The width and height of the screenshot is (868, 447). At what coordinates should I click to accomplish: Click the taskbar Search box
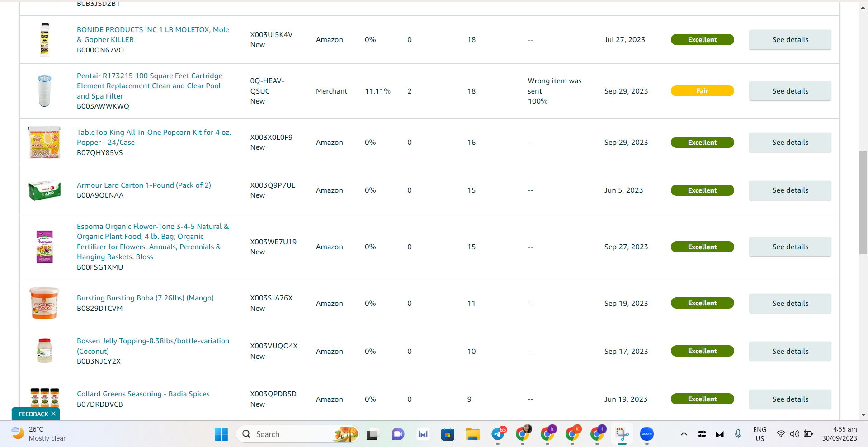tap(297, 434)
